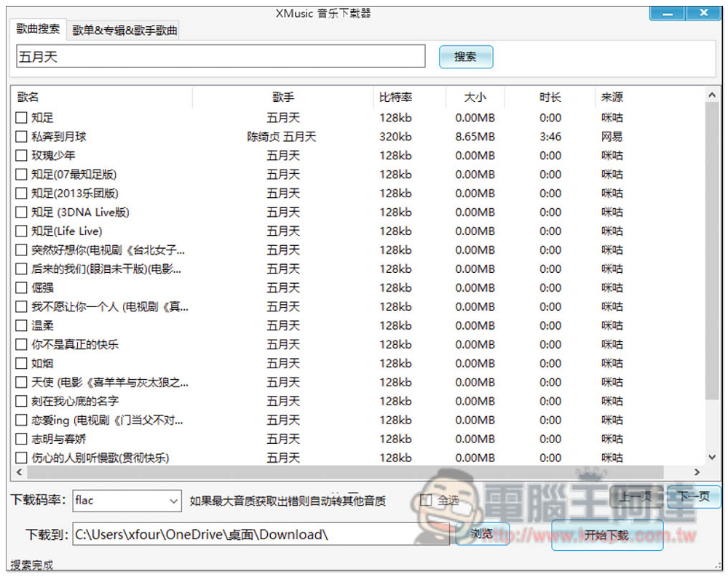Click the 搜索 search button
The image size is (728, 577).
(465, 57)
